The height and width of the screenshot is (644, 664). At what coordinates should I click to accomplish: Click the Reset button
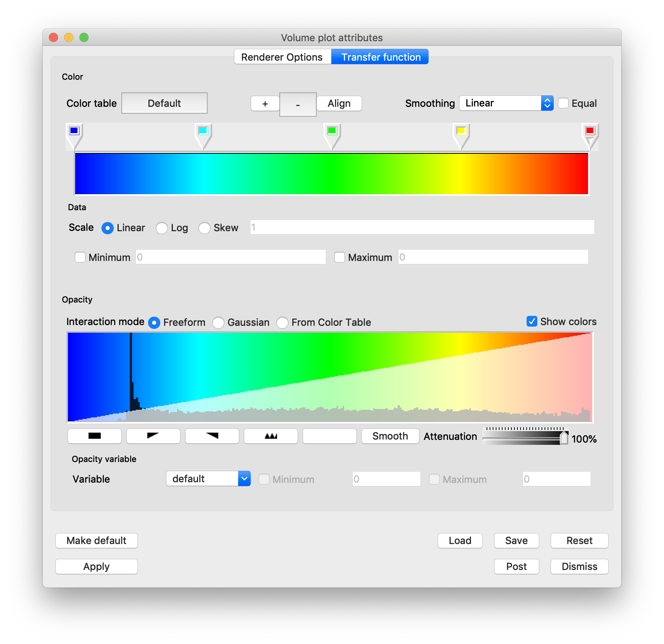580,541
